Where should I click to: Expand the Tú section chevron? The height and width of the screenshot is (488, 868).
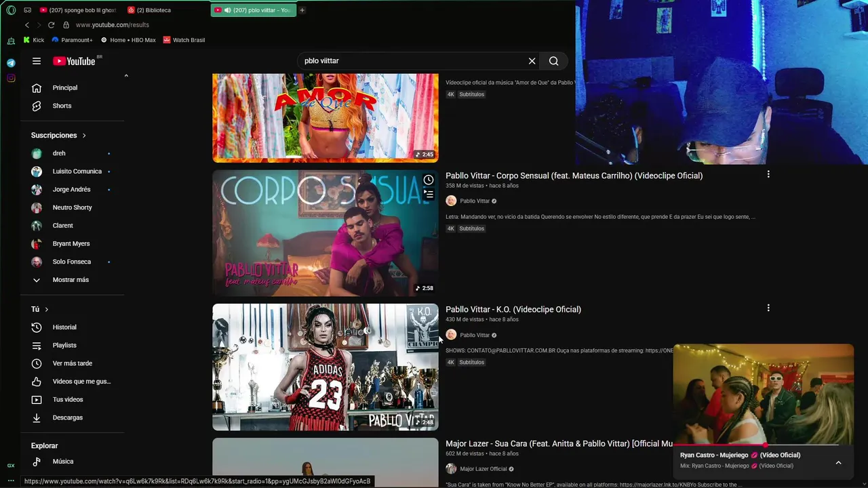coord(47,309)
